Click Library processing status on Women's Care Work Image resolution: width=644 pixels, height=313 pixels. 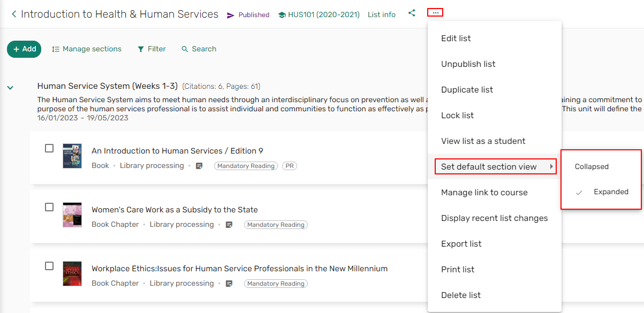[x=182, y=225]
